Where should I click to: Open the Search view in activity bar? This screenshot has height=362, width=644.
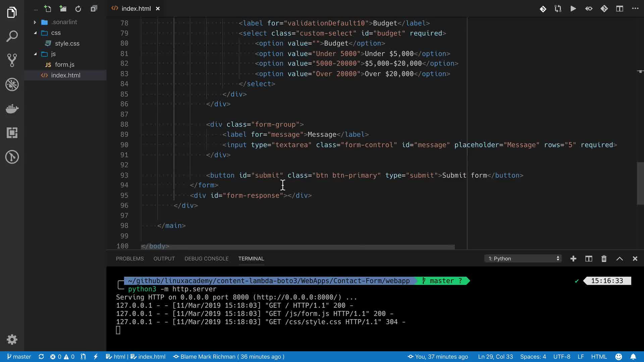coord(12,36)
